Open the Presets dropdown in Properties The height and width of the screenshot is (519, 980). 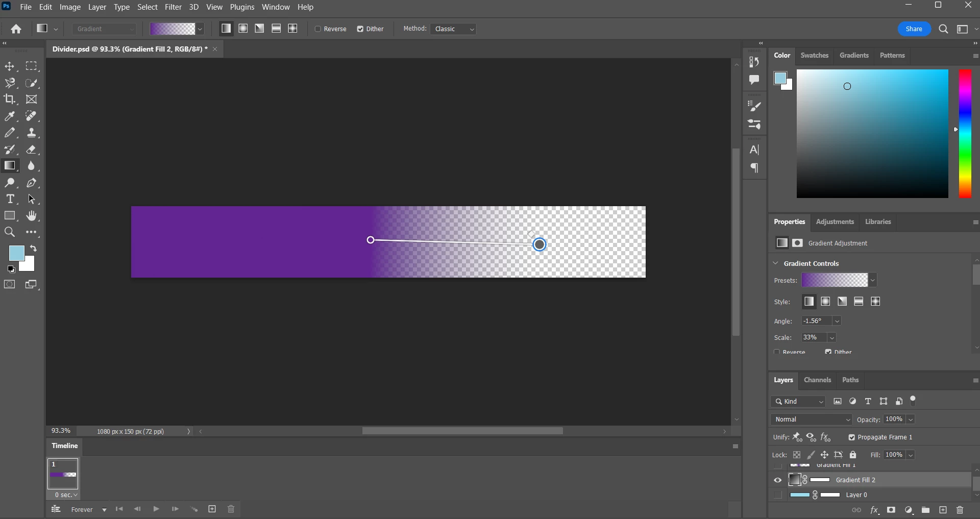873,280
